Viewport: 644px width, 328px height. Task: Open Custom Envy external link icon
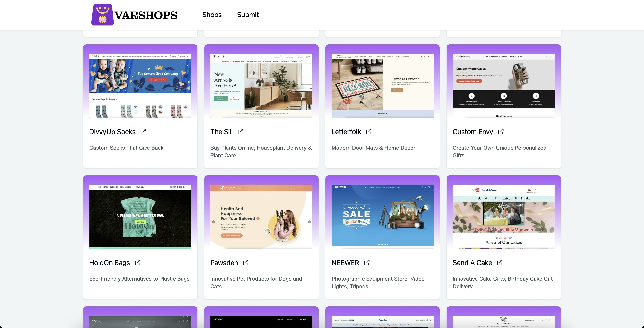point(501,132)
